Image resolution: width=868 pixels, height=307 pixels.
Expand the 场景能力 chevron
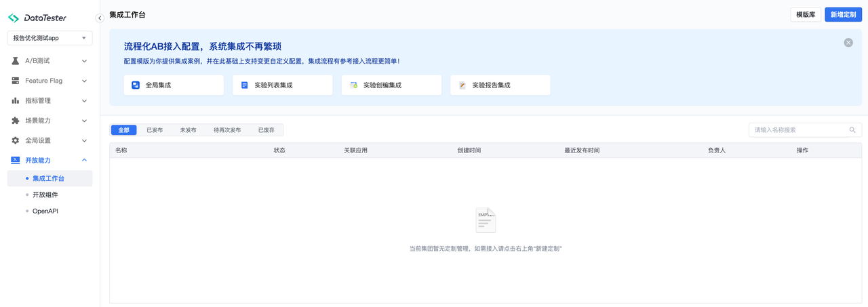(x=84, y=121)
